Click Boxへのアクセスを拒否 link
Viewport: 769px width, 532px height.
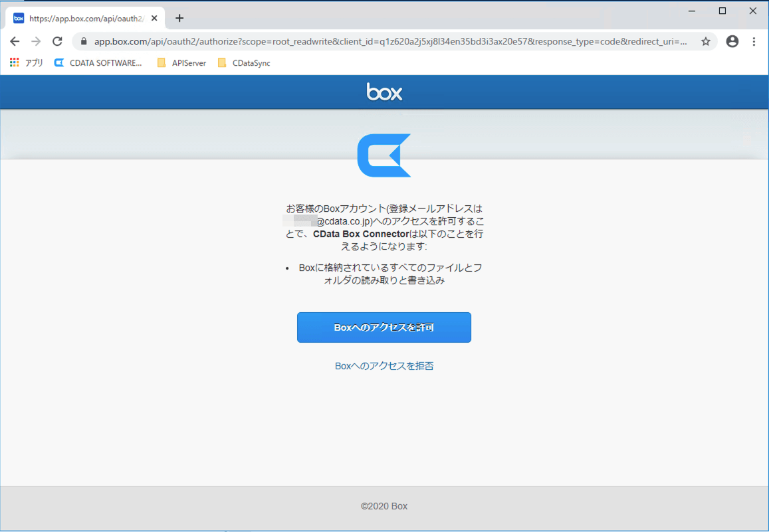click(384, 366)
